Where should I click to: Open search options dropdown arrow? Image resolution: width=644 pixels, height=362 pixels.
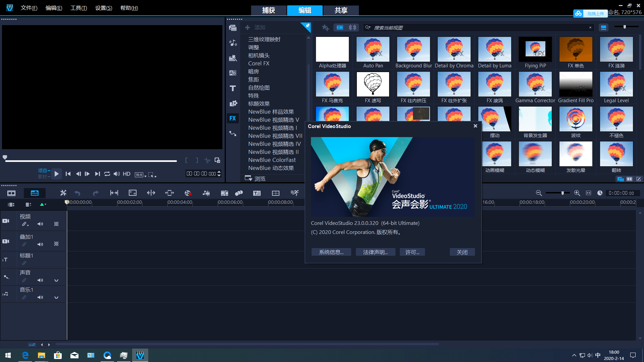368,27
